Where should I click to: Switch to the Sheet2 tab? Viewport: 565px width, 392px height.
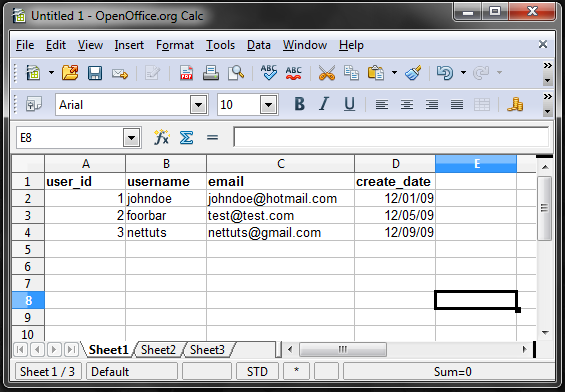point(158,349)
